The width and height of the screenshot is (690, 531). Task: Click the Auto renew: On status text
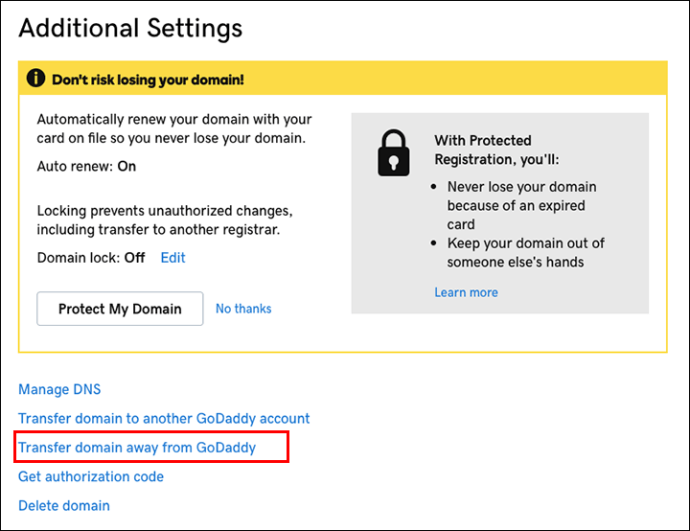(86, 166)
